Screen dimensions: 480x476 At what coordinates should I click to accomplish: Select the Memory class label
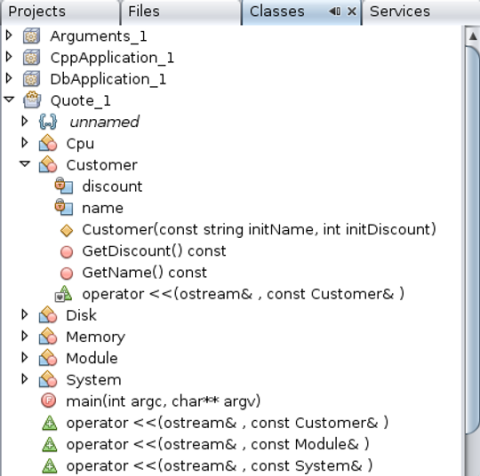(x=96, y=337)
